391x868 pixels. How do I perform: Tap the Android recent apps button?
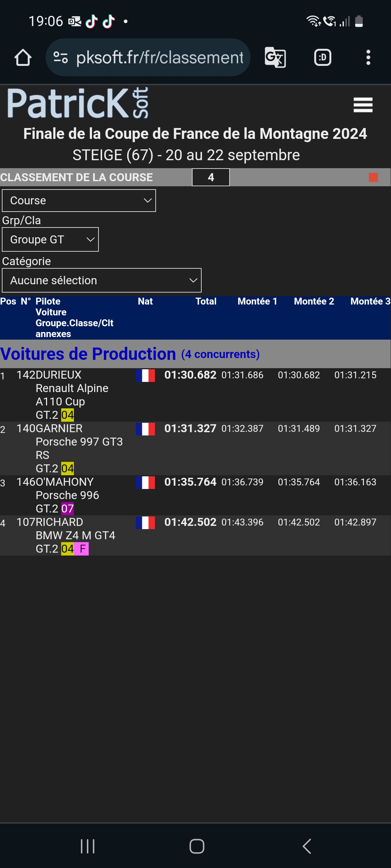point(88,846)
